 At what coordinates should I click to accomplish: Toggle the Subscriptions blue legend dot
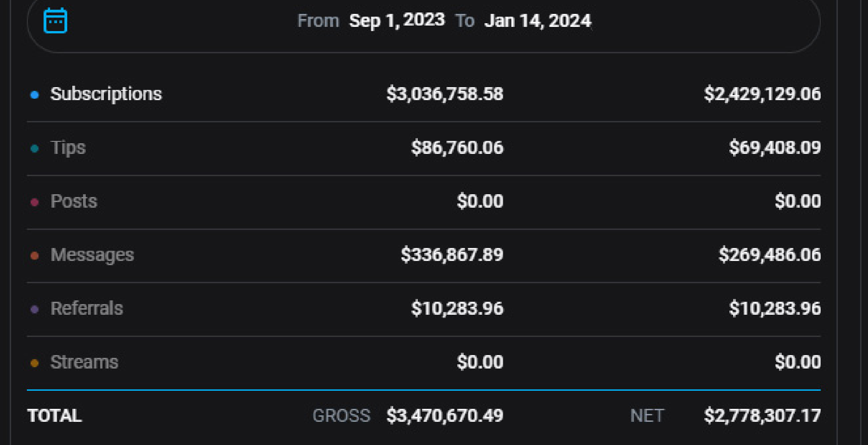pos(34,95)
